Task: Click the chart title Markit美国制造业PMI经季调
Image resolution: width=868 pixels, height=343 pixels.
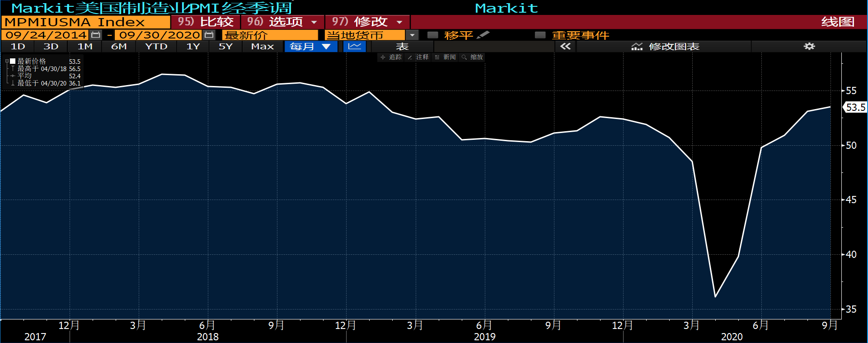Action: [x=152, y=8]
